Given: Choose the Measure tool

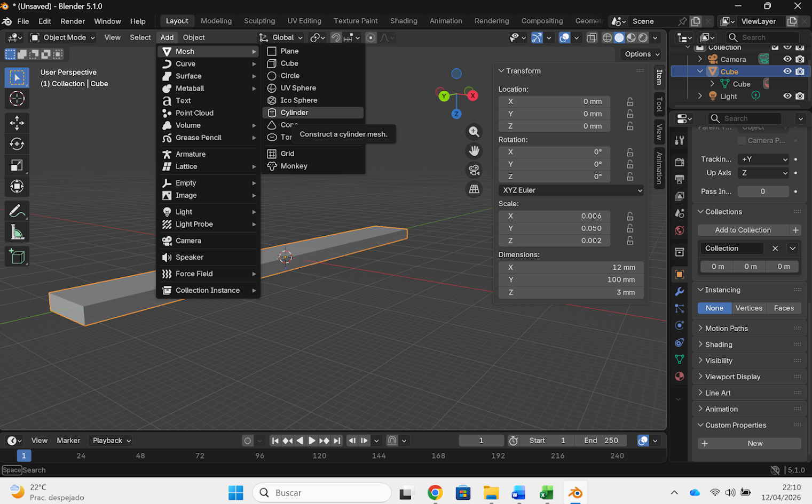Looking at the screenshot, I should [17, 233].
